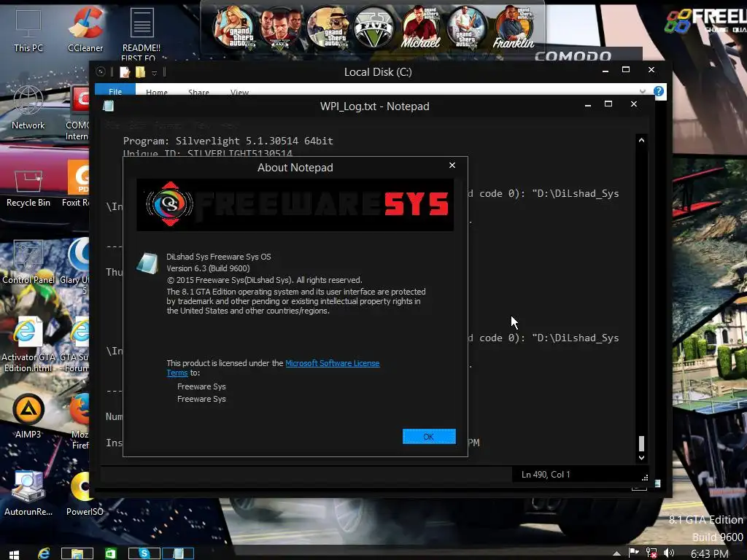Open Windows Start button

[x=15, y=554]
